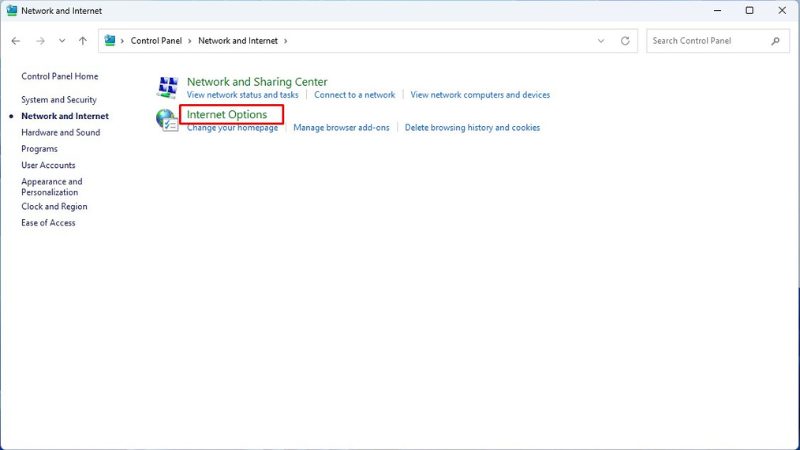
Task: Open System and Security category
Action: click(x=59, y=99)
